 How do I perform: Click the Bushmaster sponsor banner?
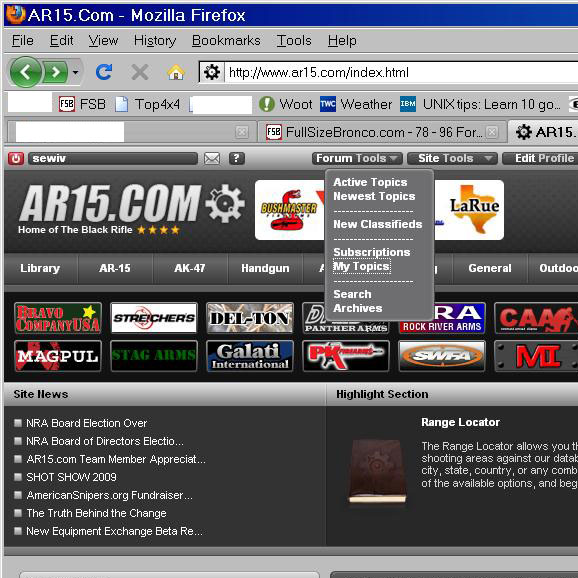pos(290,210)
